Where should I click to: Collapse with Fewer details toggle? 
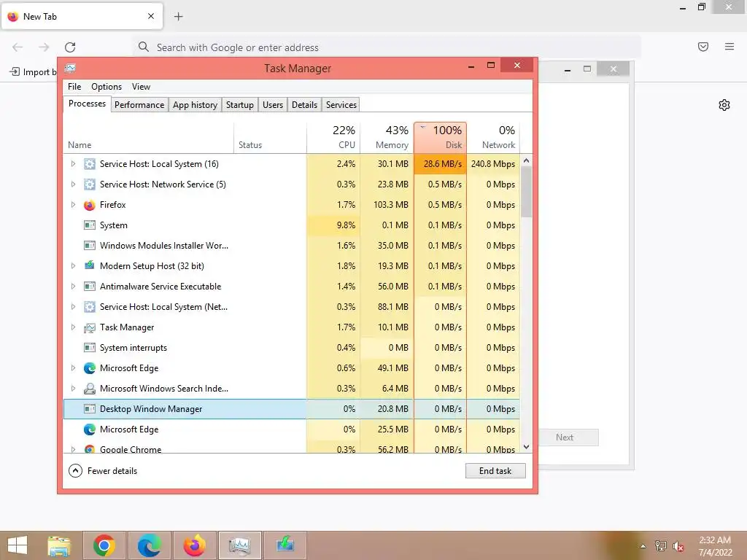103,471
